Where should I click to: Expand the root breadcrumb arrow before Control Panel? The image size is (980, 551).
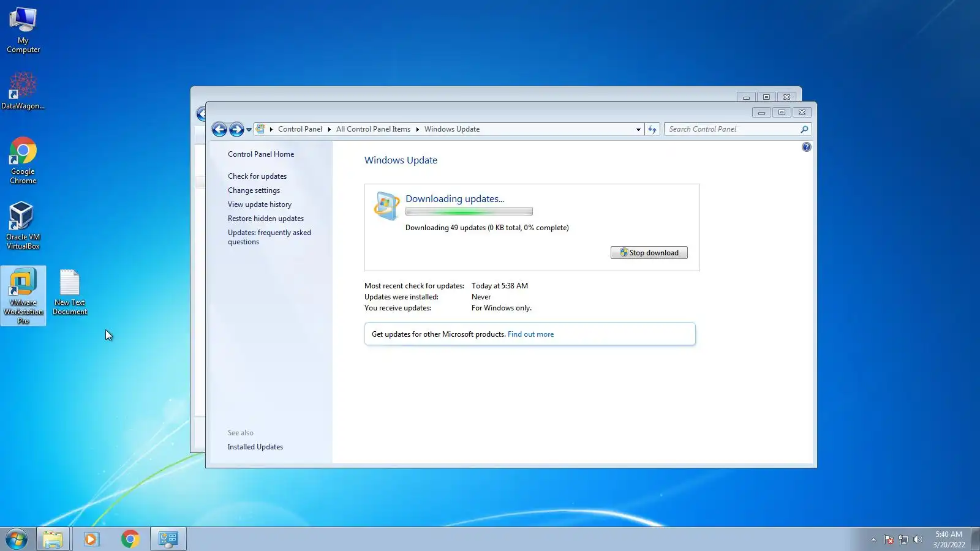[x=271, y=129]
